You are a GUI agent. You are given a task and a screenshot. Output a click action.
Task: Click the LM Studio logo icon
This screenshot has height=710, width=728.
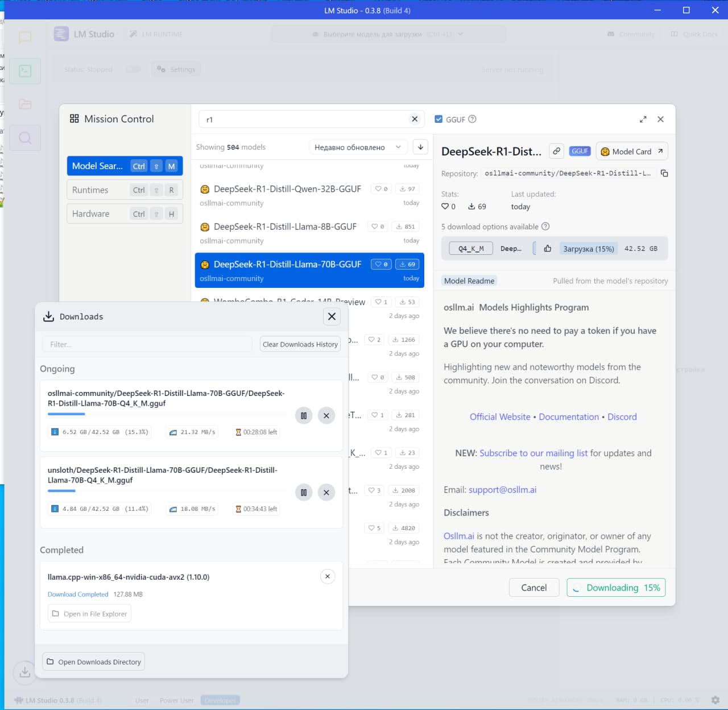[61, 34]
